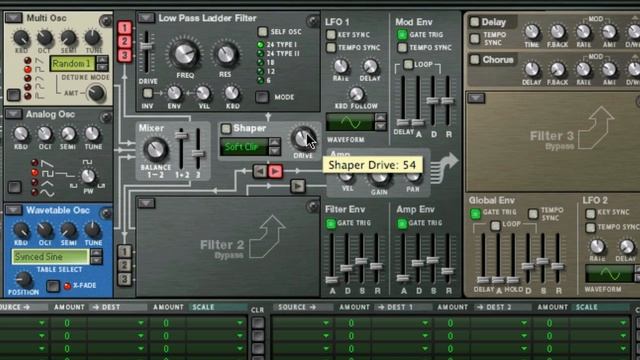640x360 pixels.
Task: Select next Multi Osc detune mode after Random 1
Action: pyautogui.click(x=102, y=67)
